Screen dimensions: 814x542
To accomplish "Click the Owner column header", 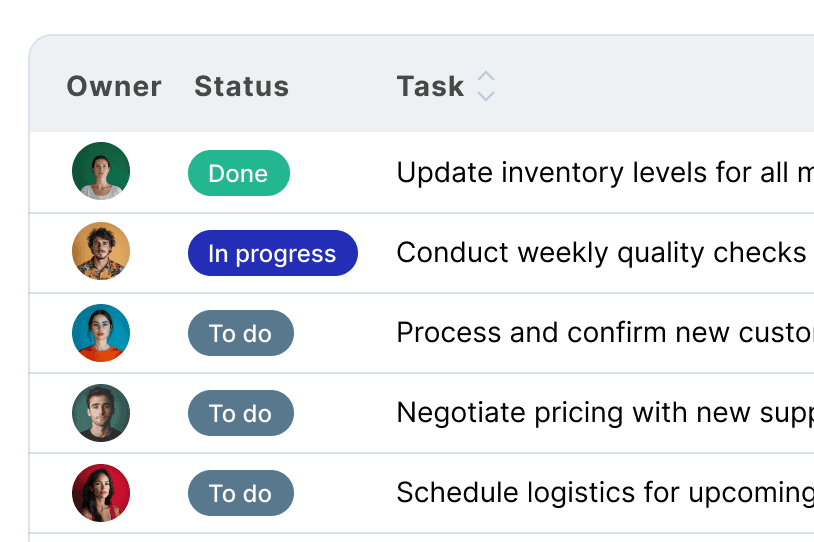I will 114,86.
